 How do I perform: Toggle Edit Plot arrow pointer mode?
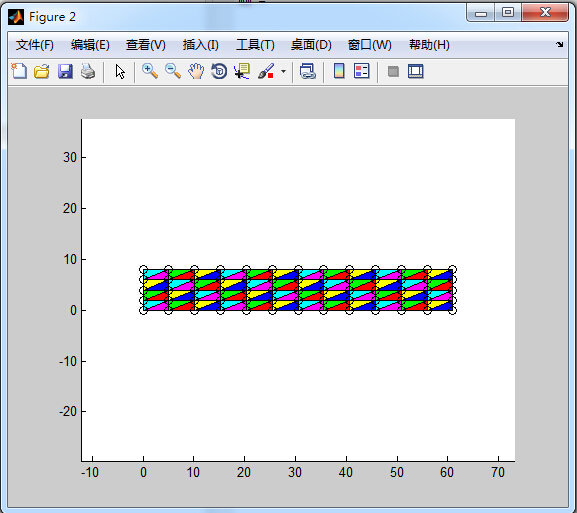120,71
